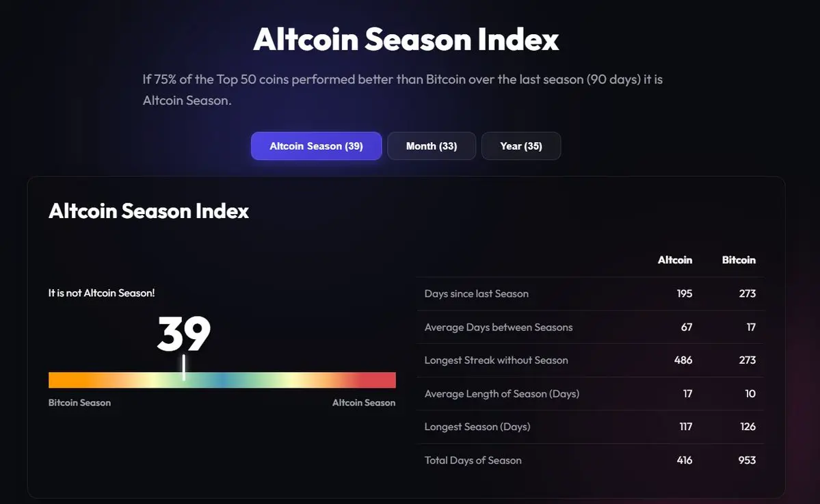Click the Bitcoin value 953 for total days
Image resolution: width=820 pixels, height=504 pixels.
click(x=747, y=460)
